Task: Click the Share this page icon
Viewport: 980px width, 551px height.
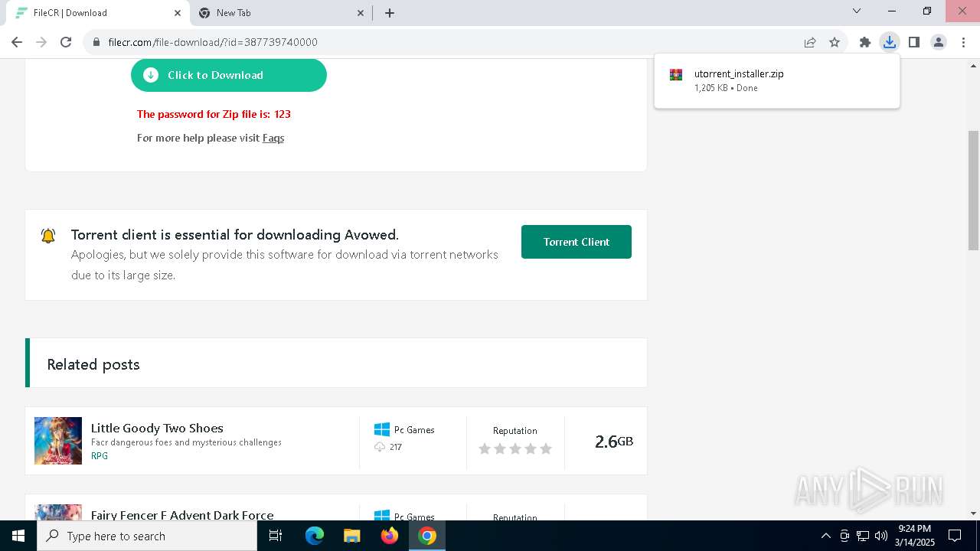Action: pos(810,42)
